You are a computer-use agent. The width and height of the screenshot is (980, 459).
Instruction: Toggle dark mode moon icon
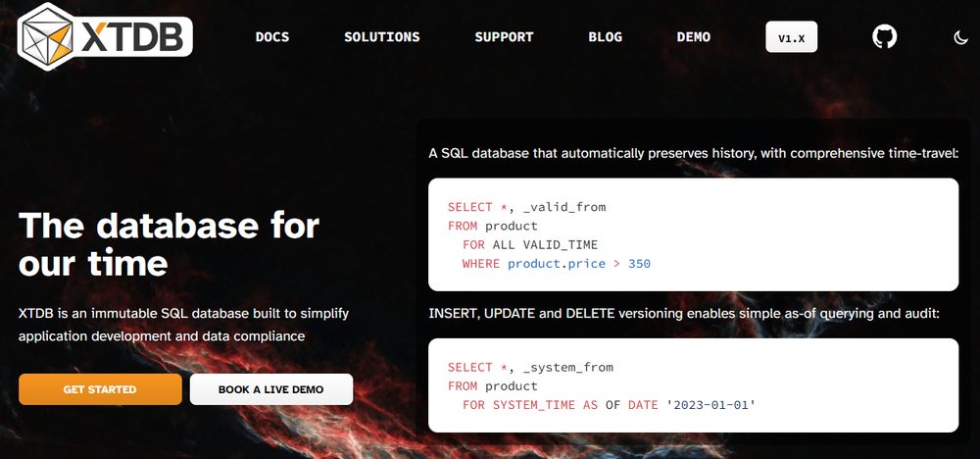pos(960,37)
